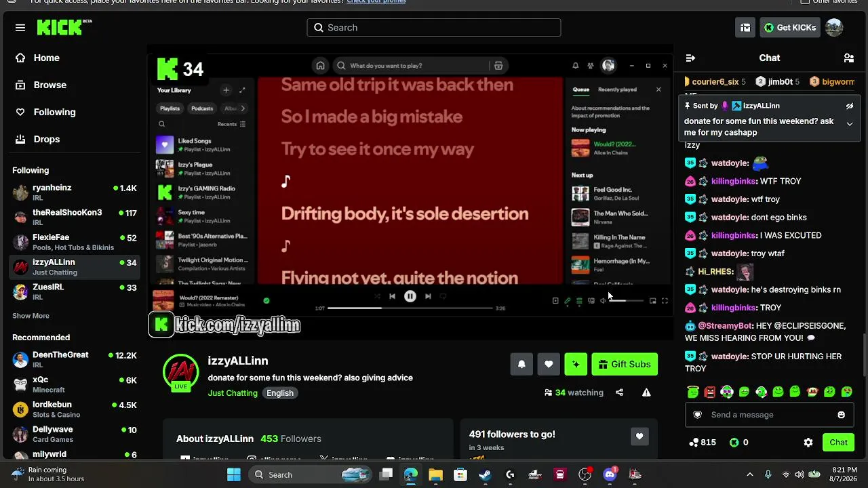Open theRealShooKon3 channel
The width and height of the screenshot is (868, 488).
[75, 217]
